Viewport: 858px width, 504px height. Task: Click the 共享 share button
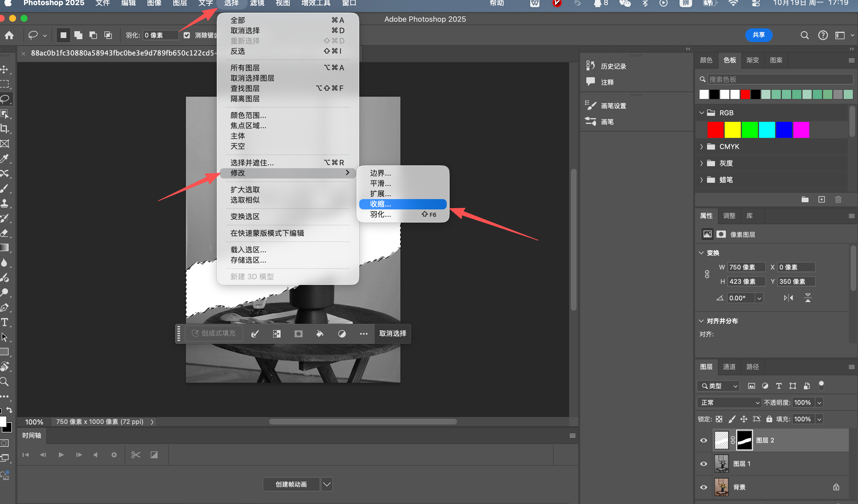pyautogui.click(x=758, y=35)
